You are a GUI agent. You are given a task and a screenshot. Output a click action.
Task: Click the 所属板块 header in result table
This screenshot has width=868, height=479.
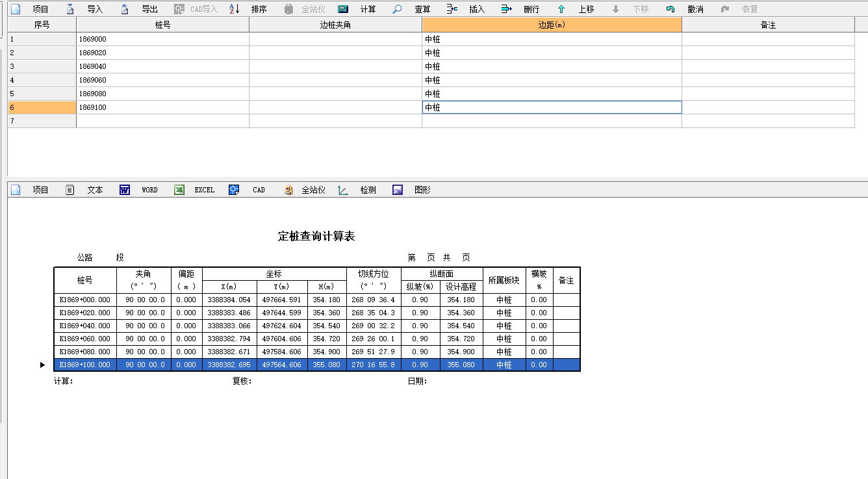pos(504,280)
